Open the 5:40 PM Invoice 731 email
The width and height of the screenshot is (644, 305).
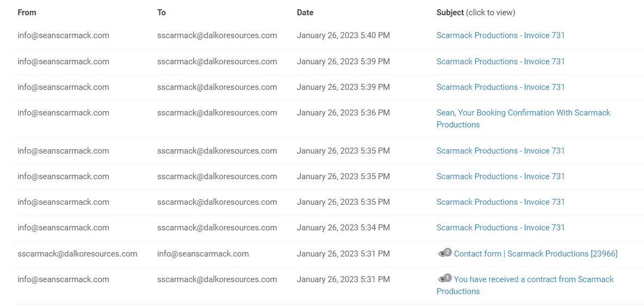click(500, 35)
